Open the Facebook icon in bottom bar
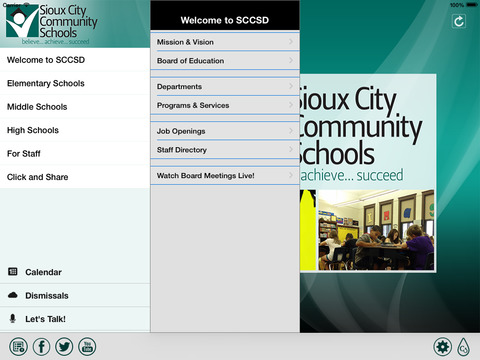Screen dimensions: 480x360 (42, 347)
